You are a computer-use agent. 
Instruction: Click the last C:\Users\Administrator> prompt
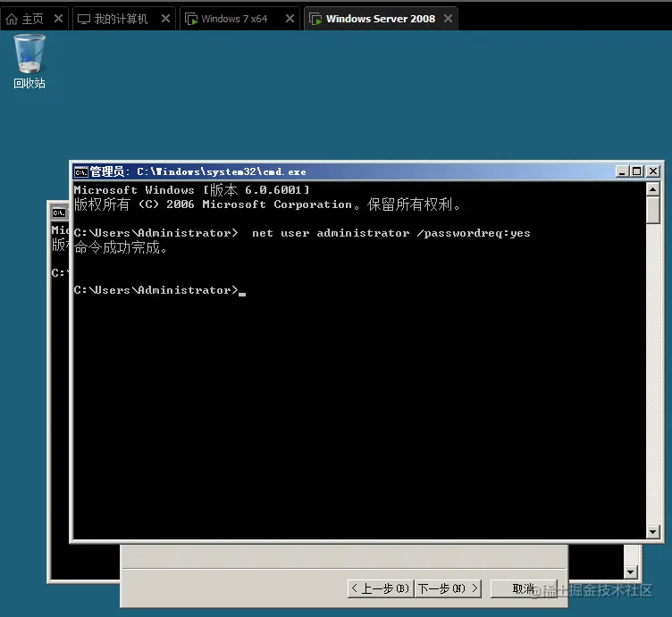155,290
